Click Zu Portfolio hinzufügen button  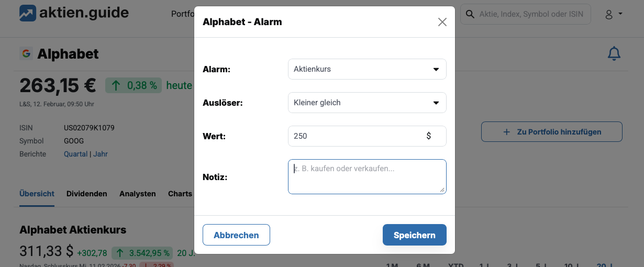coord(551,132)
